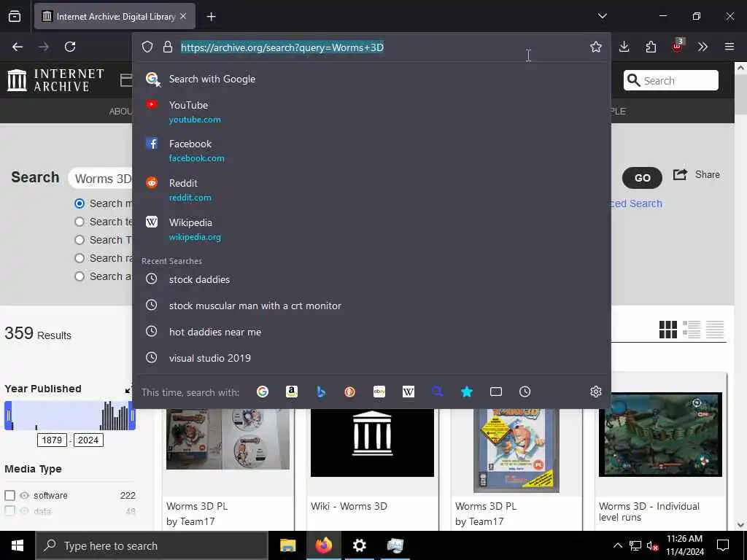Switch results to extended list view
747x560 pixels.
692,329
